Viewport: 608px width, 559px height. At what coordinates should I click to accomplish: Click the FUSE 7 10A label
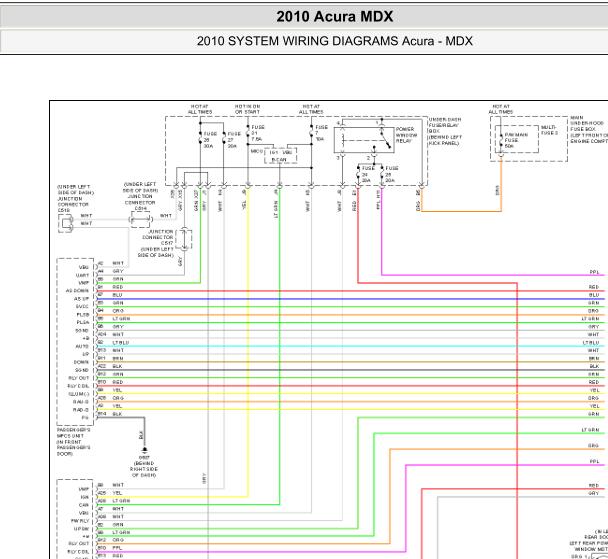(x=321, y=133)
